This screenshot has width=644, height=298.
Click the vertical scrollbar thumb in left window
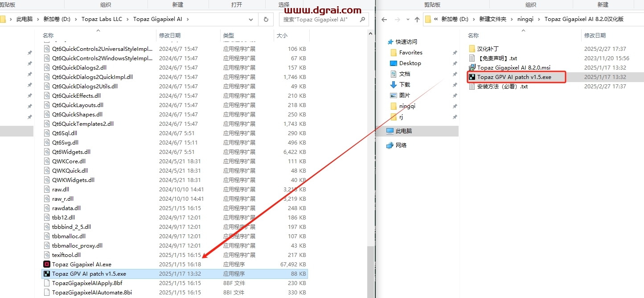click(371, 272)
